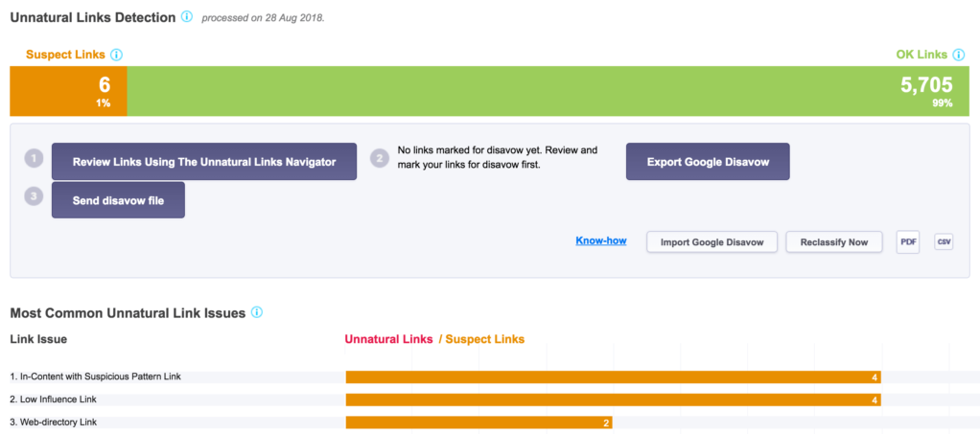Export report as PDF
Screen dimensions: 980x434
(908, 242)
